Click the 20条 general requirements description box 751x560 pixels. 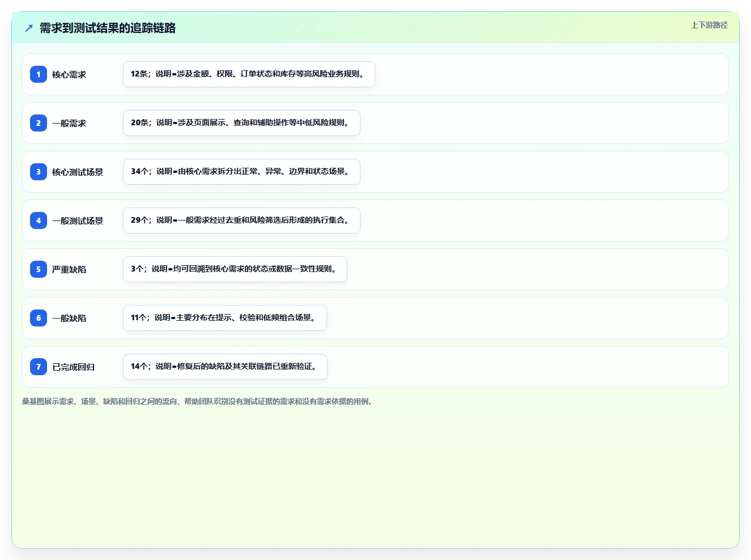click(241, 123)
